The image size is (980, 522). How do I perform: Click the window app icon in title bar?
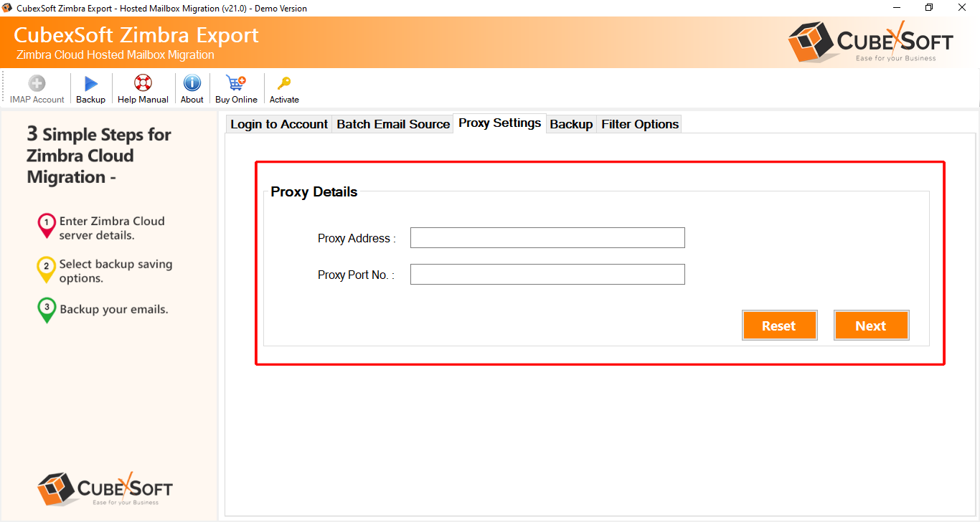[8, 8]
